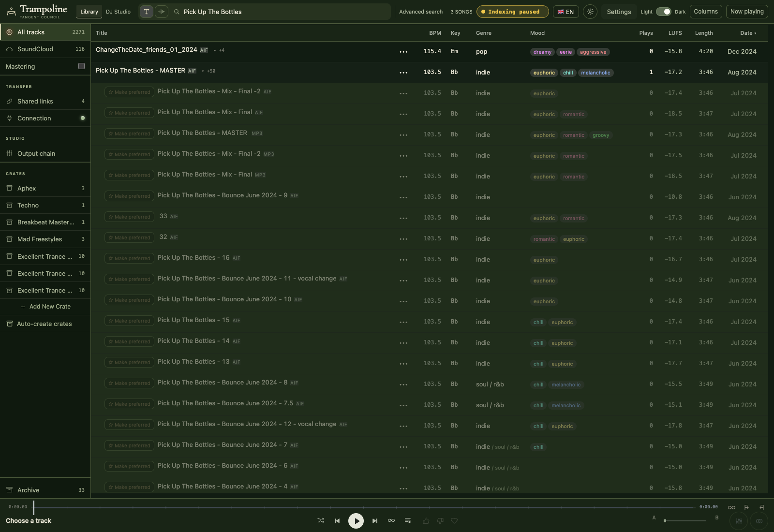Open Advanced search
This screenshot has height=532, width=774.
pos(421,12)
